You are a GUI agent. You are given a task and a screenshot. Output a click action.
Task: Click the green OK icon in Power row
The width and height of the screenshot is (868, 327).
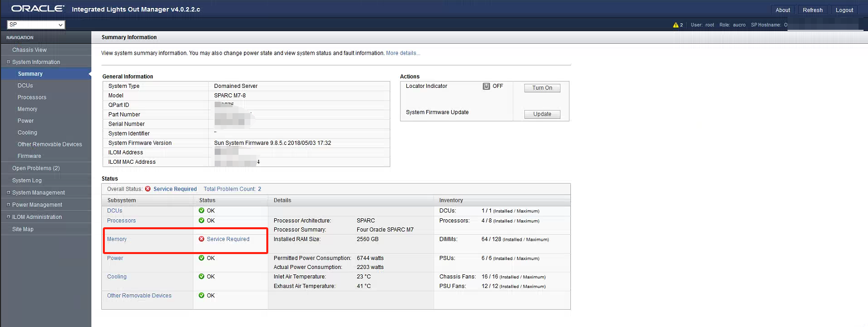[x=201, y=258]
